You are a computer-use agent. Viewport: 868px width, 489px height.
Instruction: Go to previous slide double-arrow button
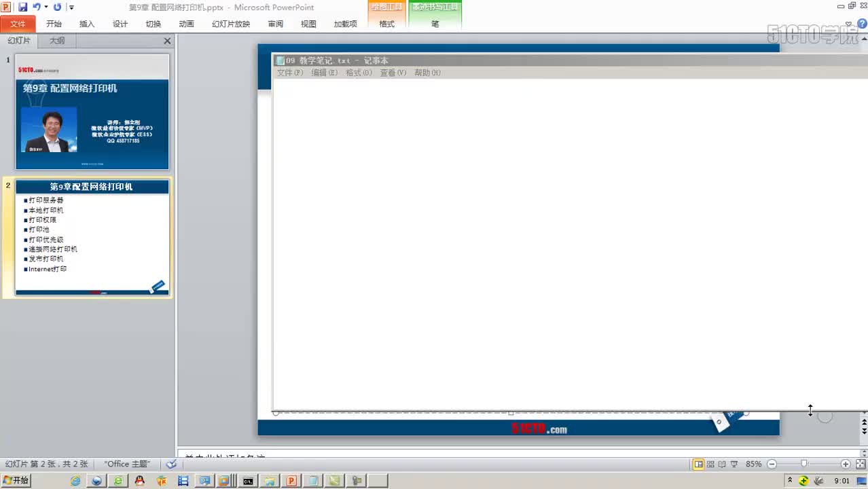pos(864,422)
